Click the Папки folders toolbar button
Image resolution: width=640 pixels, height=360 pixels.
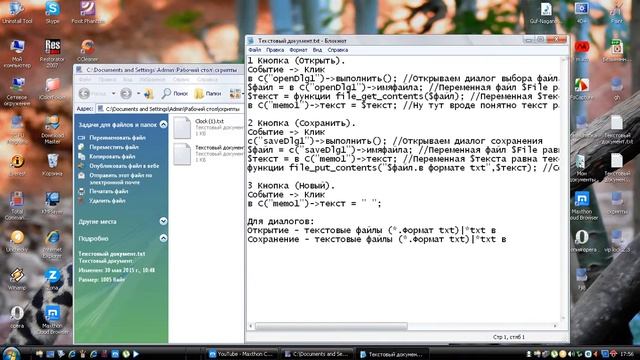(208, 93)
